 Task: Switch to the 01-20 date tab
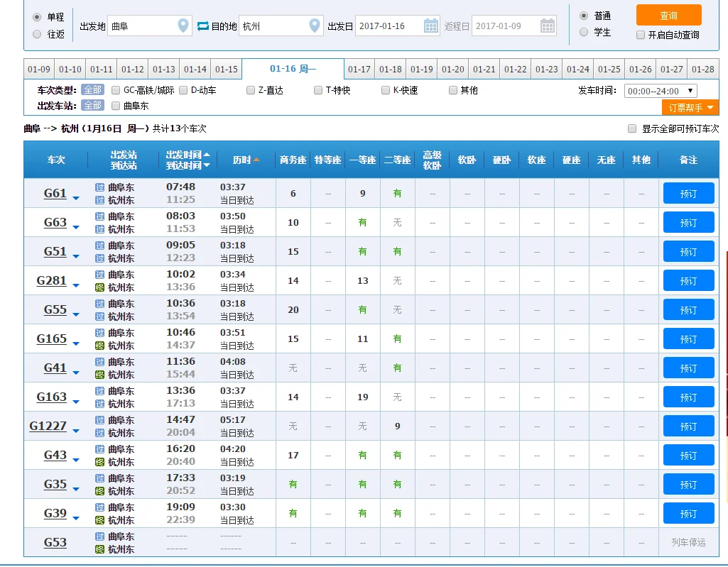(x=453, y=70)
